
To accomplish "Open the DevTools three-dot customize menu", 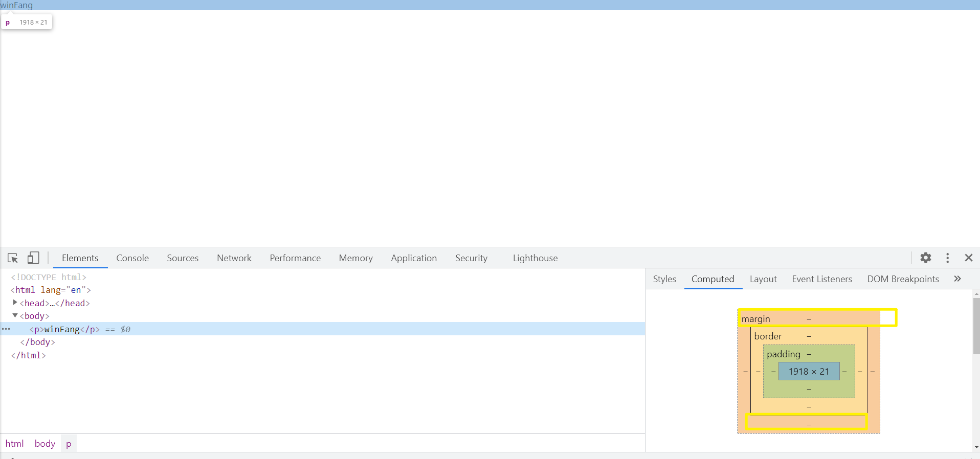I will pos(947,258).
